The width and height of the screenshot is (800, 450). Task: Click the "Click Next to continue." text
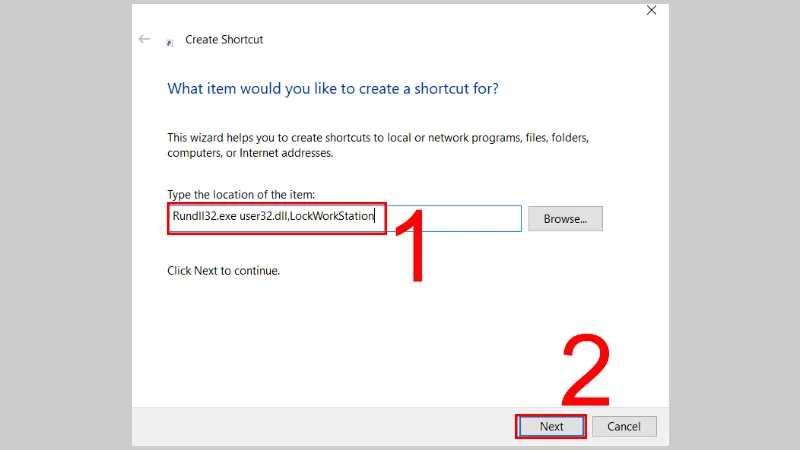tap(223, 271)
